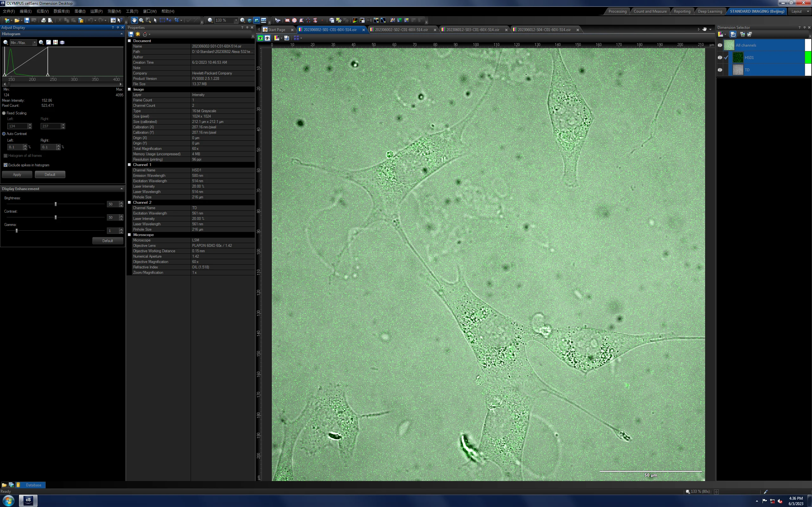The height and width of the screenshot is (507, 812).
Task: Click the Brightness slider handle
Action: click(56, 204)
